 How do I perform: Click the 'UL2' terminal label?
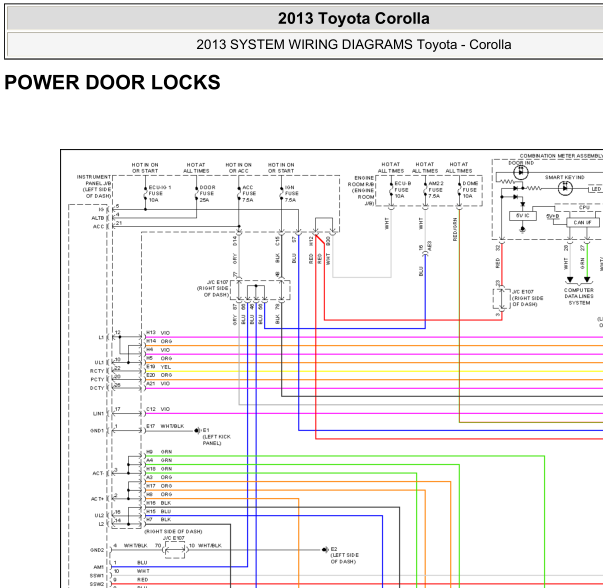[99, 516]
